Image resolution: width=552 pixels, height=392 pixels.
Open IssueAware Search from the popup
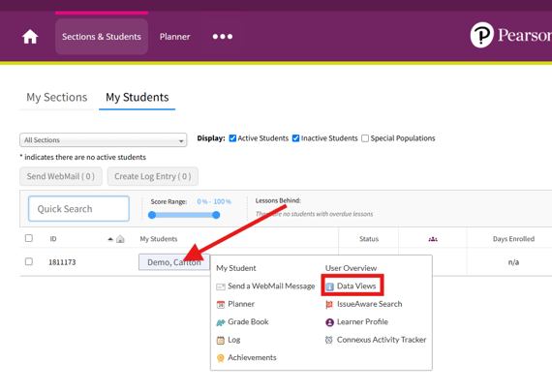pos(369,304)
